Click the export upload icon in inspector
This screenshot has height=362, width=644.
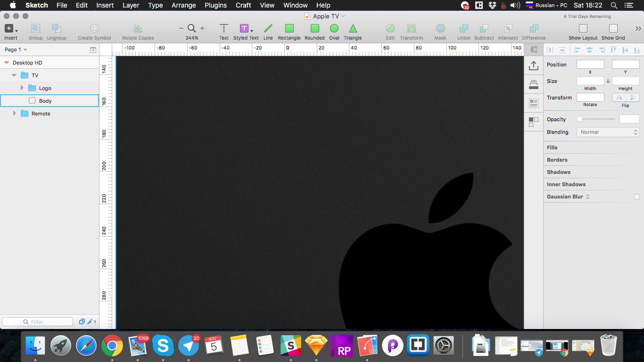(x=533, y=66)
